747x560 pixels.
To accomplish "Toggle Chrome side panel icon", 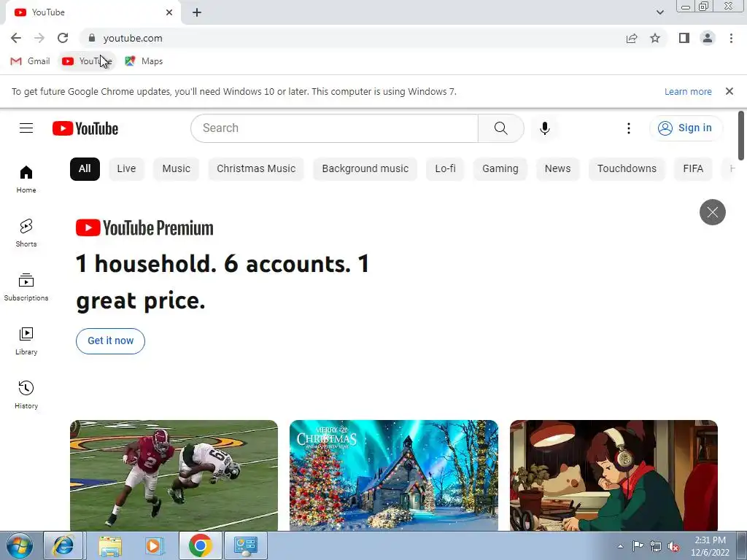I will (684, 38).
